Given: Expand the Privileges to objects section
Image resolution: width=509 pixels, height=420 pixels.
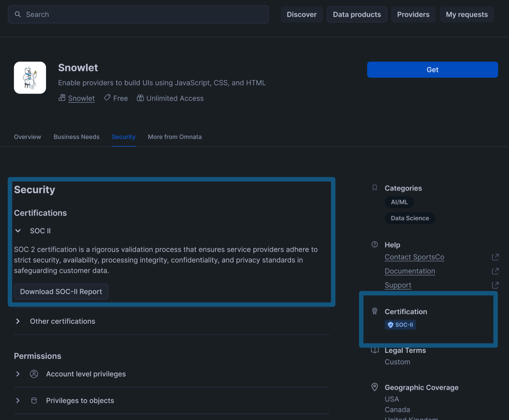Looking at the screenshot, I should (18, 400).
